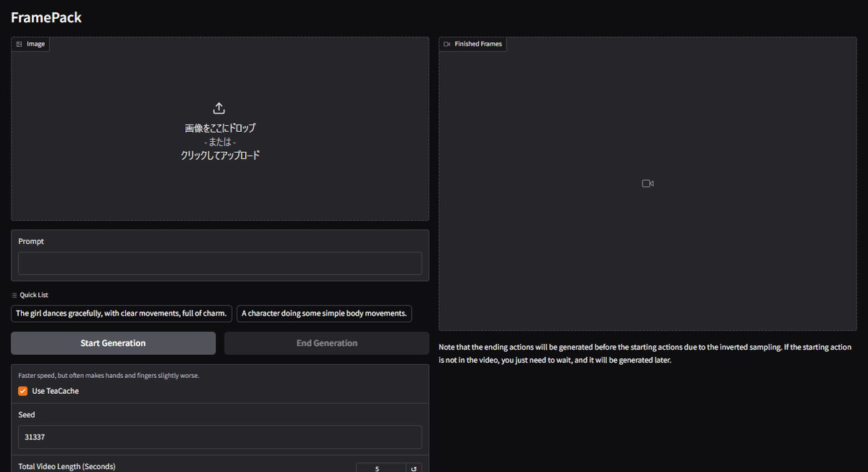Click the Seed label
Screen dimensions: 868x472
tap(27, 415)
